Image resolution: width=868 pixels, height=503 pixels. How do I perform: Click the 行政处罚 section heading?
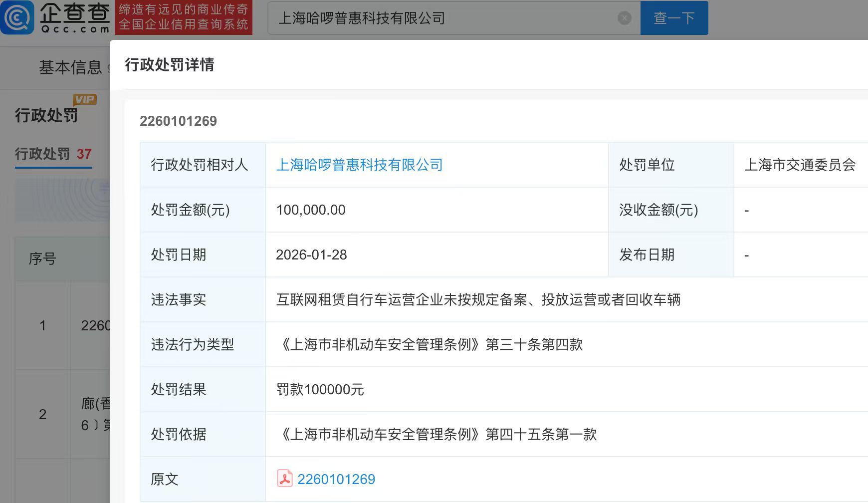46,115
